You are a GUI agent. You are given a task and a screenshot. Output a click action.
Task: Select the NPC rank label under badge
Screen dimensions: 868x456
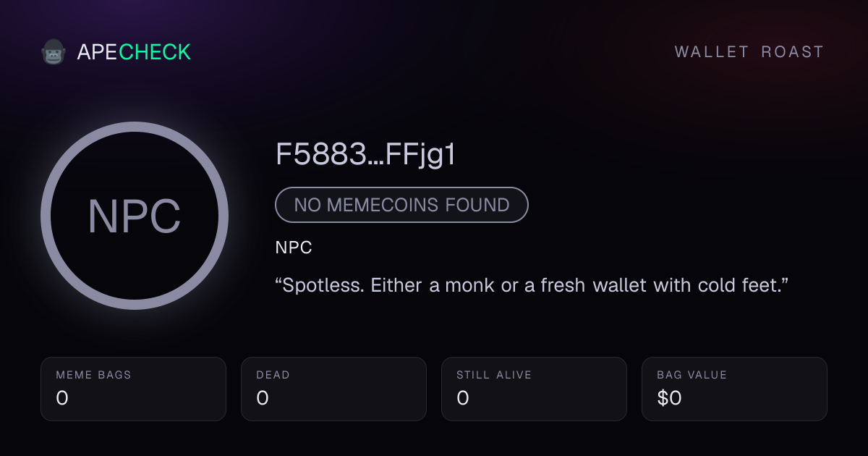coord(294,248)
